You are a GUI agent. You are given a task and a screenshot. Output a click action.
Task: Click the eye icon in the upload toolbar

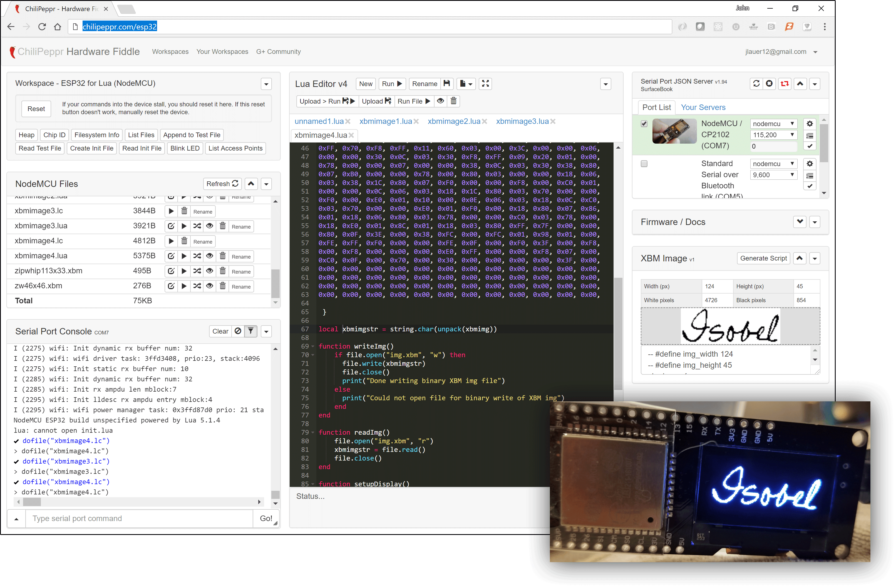click(x=440, y=101)
